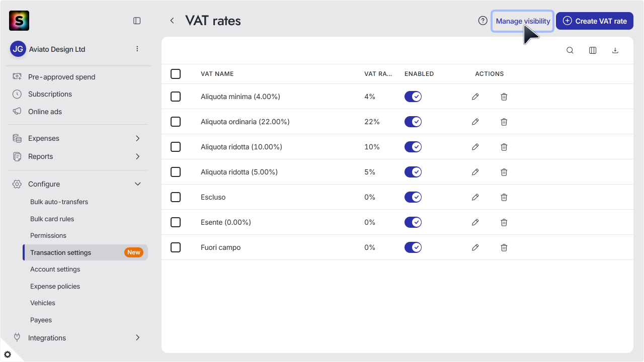
Task: Click the download export icon
Action: (x=615, y=50)
